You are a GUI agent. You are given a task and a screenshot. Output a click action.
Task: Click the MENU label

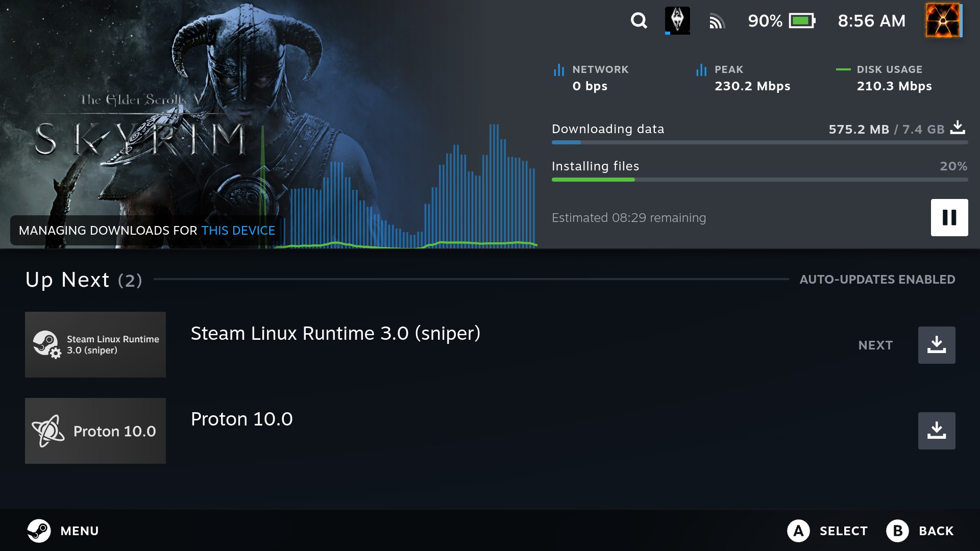pyautogui.click(x=80, y=531)
